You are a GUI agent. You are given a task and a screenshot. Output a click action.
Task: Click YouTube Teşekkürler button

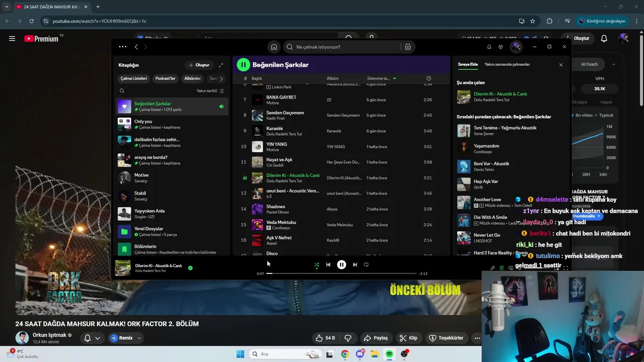pos(446,338)
